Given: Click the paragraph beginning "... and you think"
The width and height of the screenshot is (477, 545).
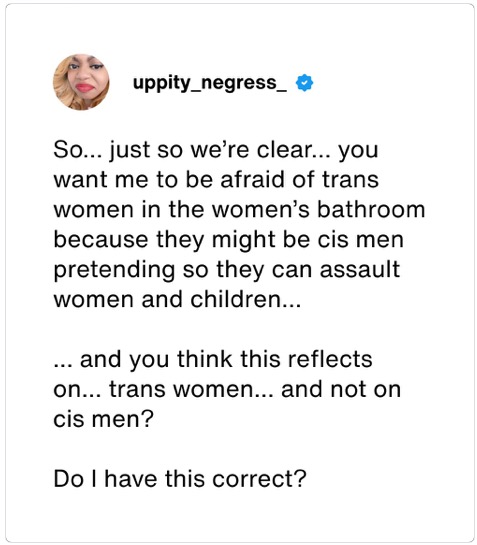Looking at the screenshot, I should 227,389.
